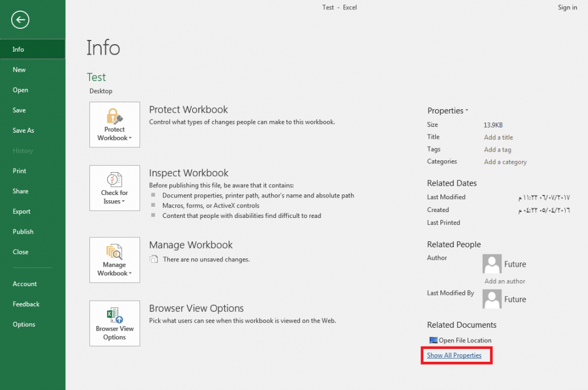Click the Related Documents heading
Screen dimensions: 588x390
point(462,325)
